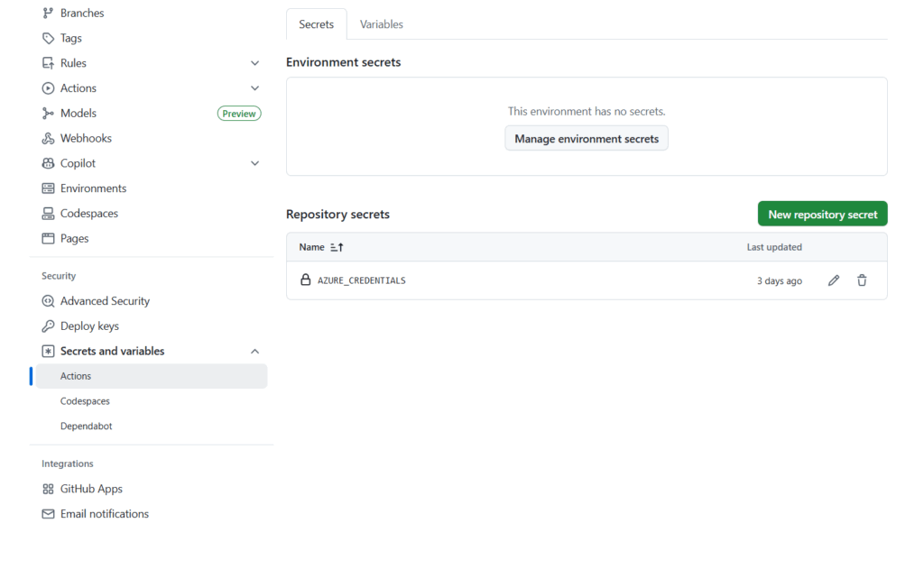Click 'This environment has no secrets.' text

pos(587,111)
